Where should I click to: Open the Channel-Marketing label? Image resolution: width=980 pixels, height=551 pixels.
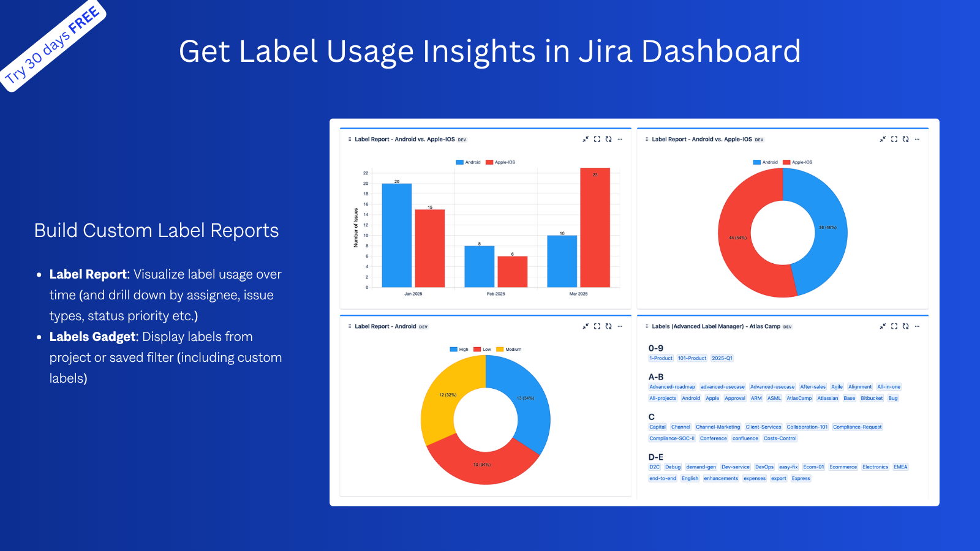718,427
